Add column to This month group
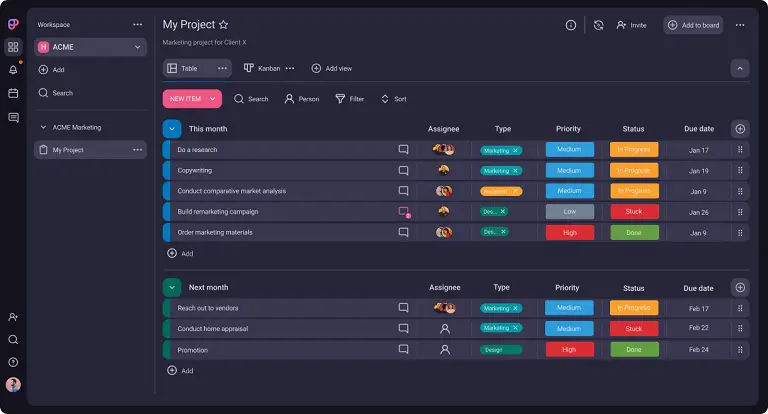The height and width of the screenshot is (414, 768). (739, 129)
